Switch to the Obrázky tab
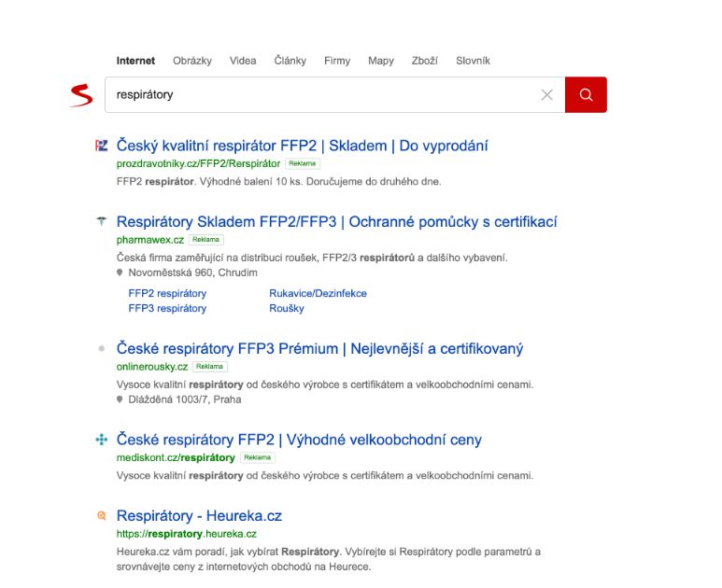 tap(192, 61)
